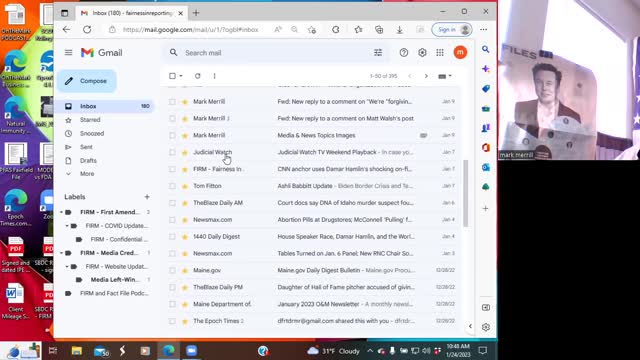The image size is (640, 360).
Task: Reload the page in the browser toolbar
Action: coord(87,29)
